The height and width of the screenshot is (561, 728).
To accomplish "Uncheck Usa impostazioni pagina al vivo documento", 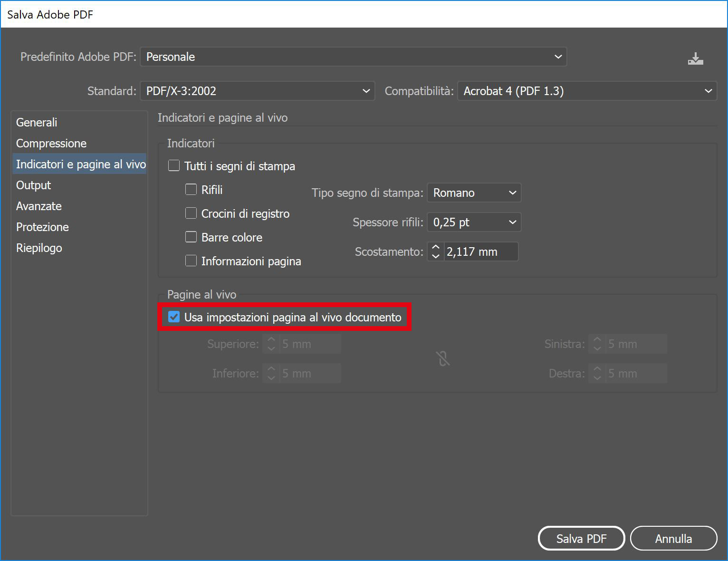I will pos(174,317).
